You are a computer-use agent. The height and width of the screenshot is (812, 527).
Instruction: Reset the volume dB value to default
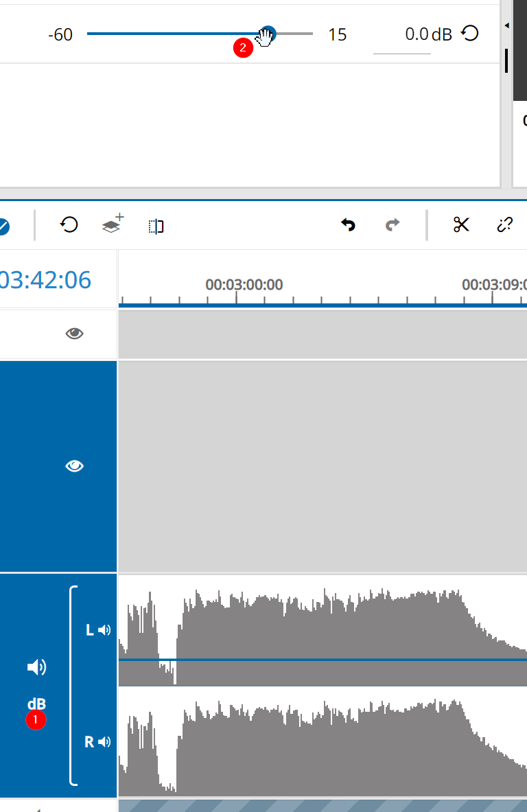click(469, 34)
